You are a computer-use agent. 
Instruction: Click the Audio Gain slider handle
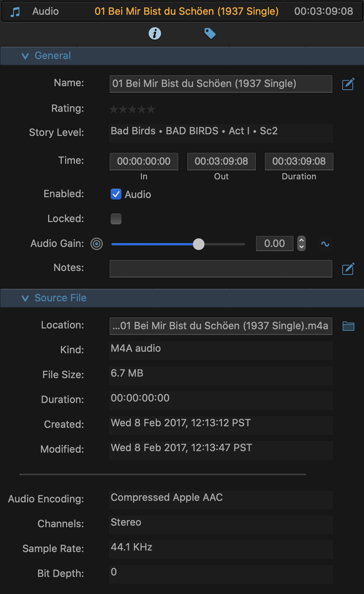coord(199,244)
